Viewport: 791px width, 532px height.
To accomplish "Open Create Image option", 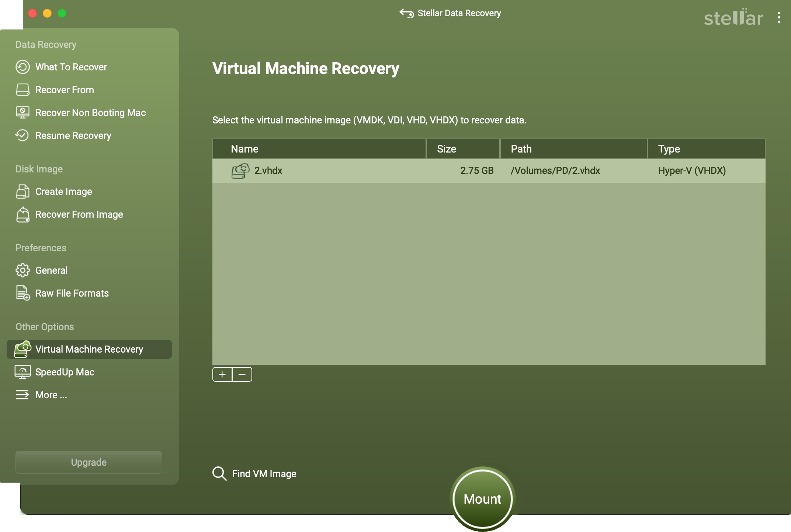I will pos(63,192).
